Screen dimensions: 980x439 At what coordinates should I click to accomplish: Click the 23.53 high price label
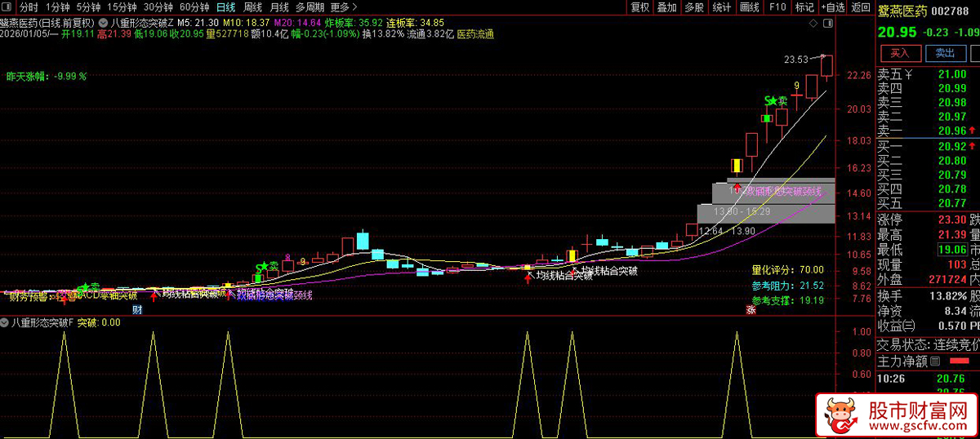tap(795, 60)
